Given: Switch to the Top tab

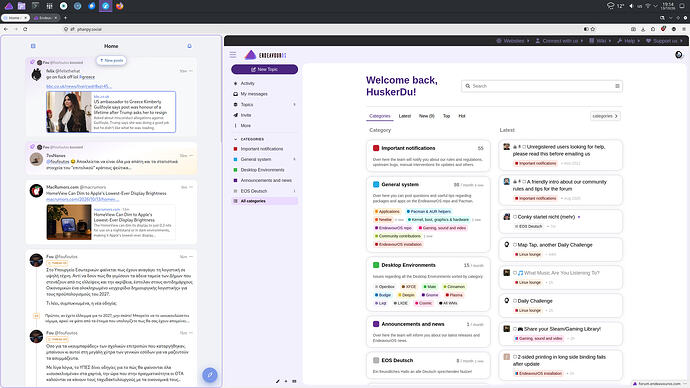Looking at the screenshot, I should (446, 116).
